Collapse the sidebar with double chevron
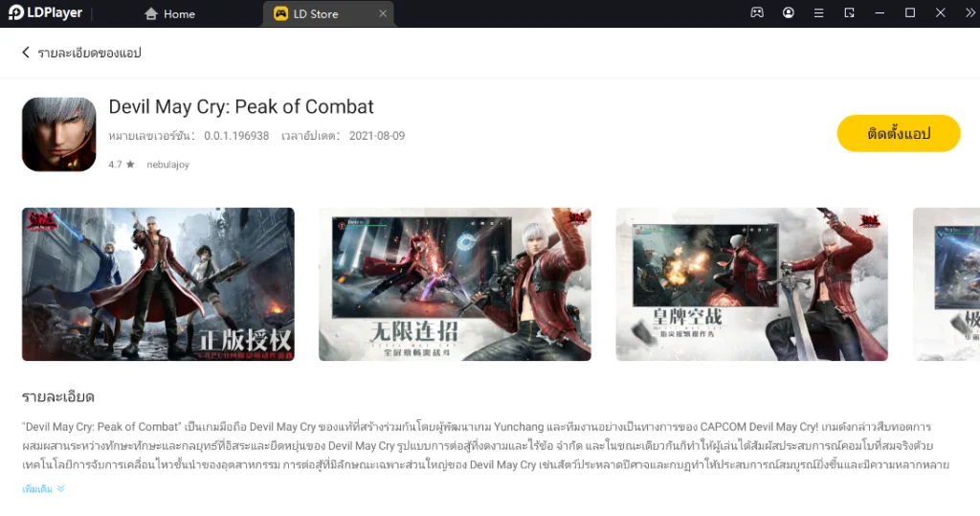 [970, 12]
